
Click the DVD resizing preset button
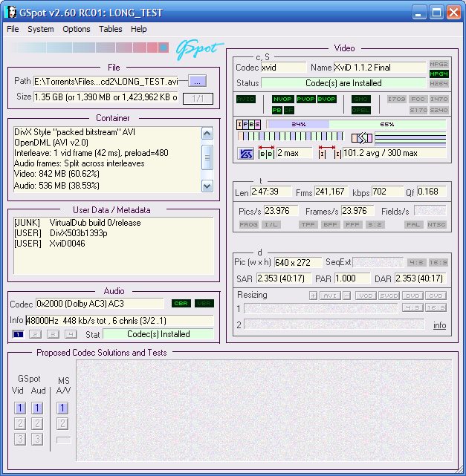(412, 296)
